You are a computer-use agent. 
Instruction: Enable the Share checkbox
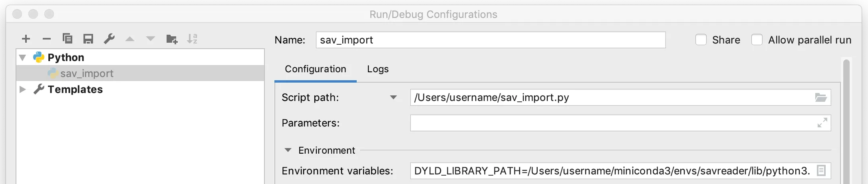(x=701, y=40)
